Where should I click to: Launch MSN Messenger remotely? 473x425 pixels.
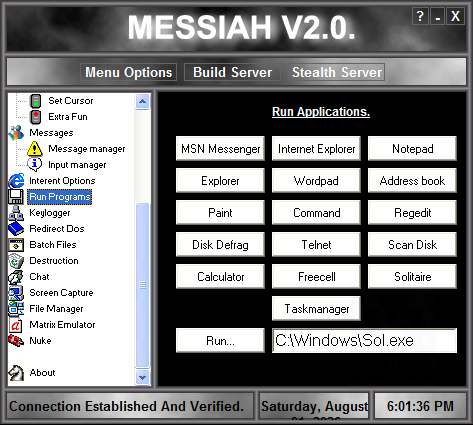point(220,148)
